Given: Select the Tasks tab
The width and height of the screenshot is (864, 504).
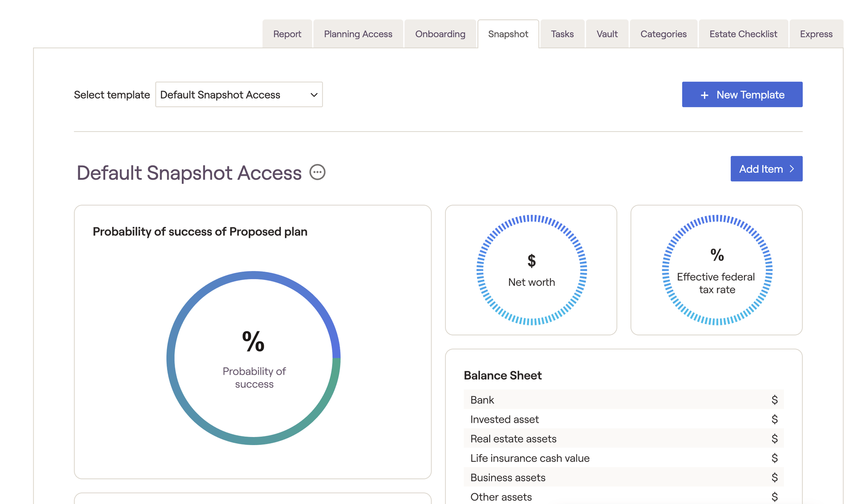Looking at the screenshot, I should coord(562,34).
